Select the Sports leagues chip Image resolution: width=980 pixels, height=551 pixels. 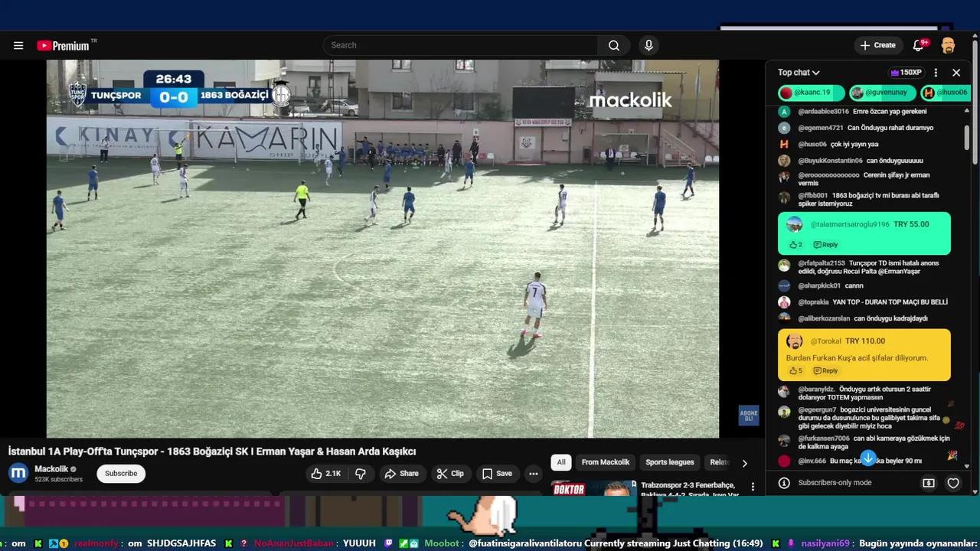669,462
